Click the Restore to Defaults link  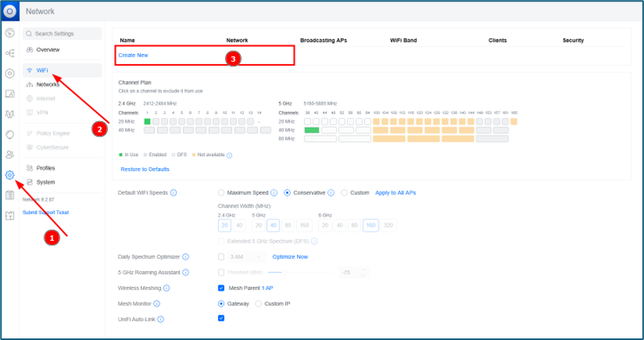pyautogui.click(x=145, y=169)
